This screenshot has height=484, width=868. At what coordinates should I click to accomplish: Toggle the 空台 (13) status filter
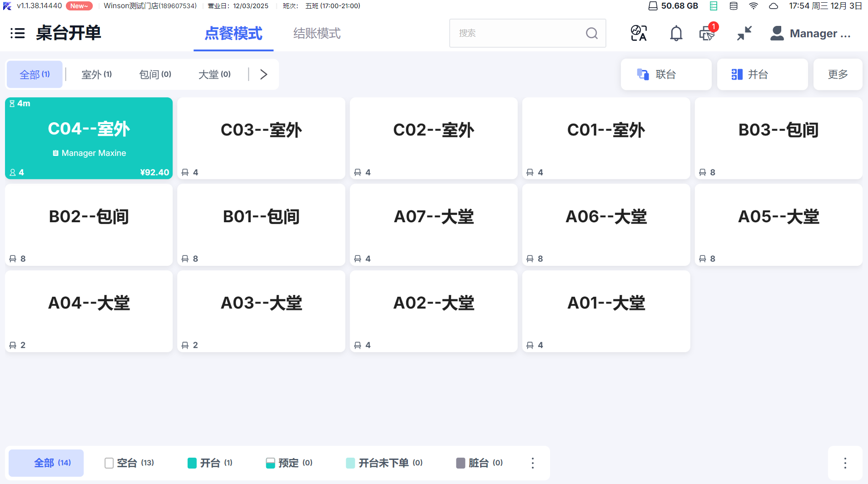(x=129, y=463)
